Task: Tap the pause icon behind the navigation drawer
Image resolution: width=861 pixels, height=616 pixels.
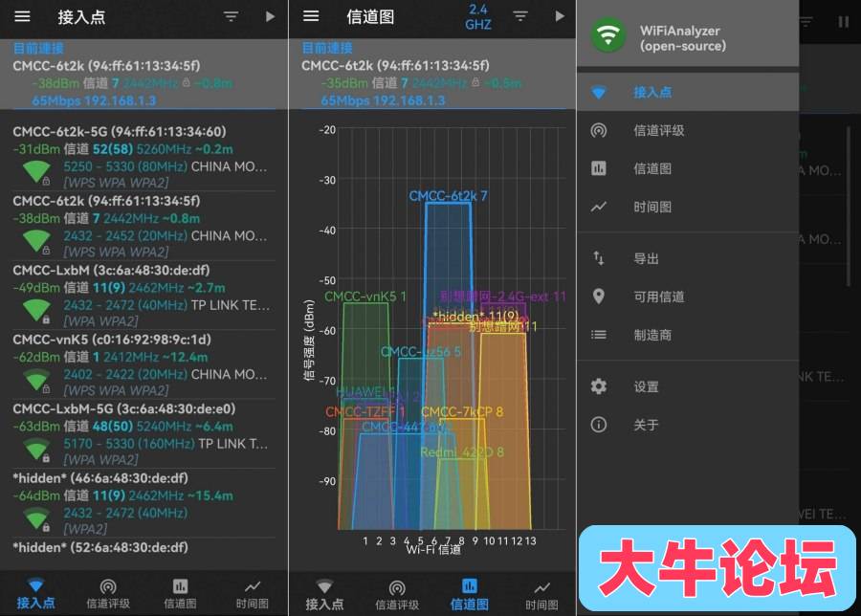Action: 843,22
